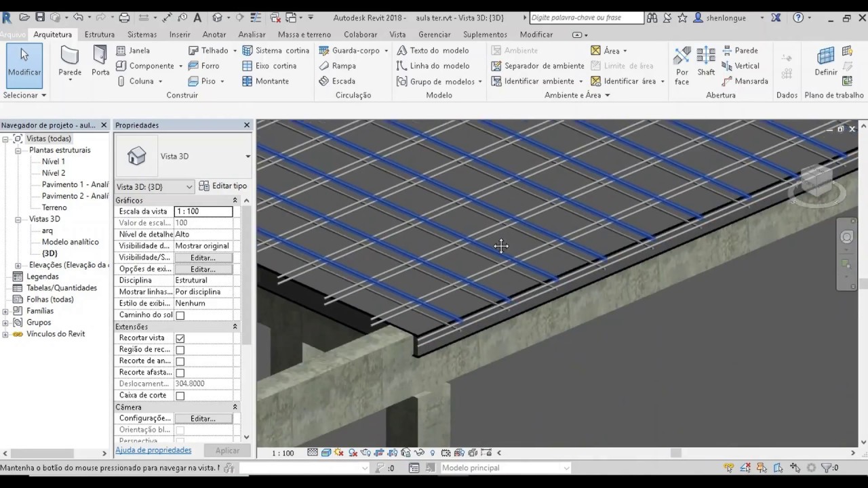Select the Eixo cortina grid tool
This screenshot has width=868, height=488.
click(269, 66)
